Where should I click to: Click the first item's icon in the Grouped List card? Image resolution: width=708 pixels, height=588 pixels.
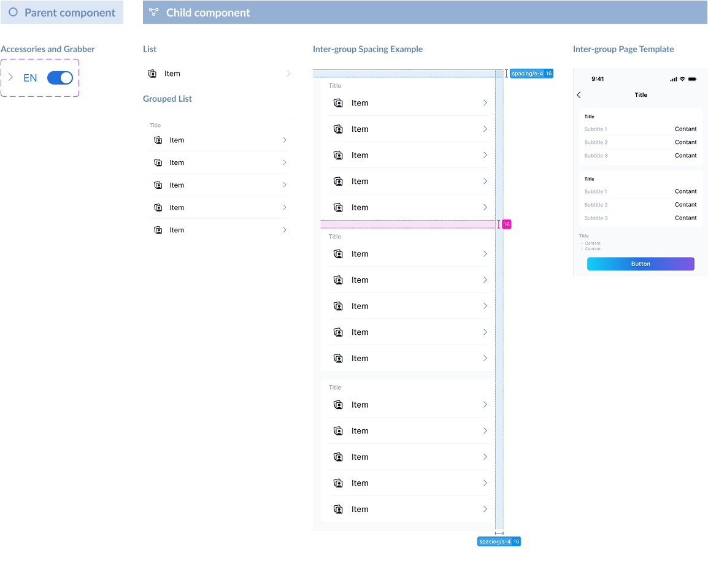[x=158, y=140]
